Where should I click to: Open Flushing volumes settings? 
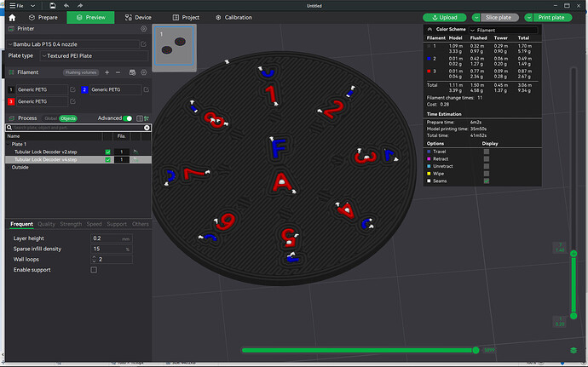click(x=81, y=72)
